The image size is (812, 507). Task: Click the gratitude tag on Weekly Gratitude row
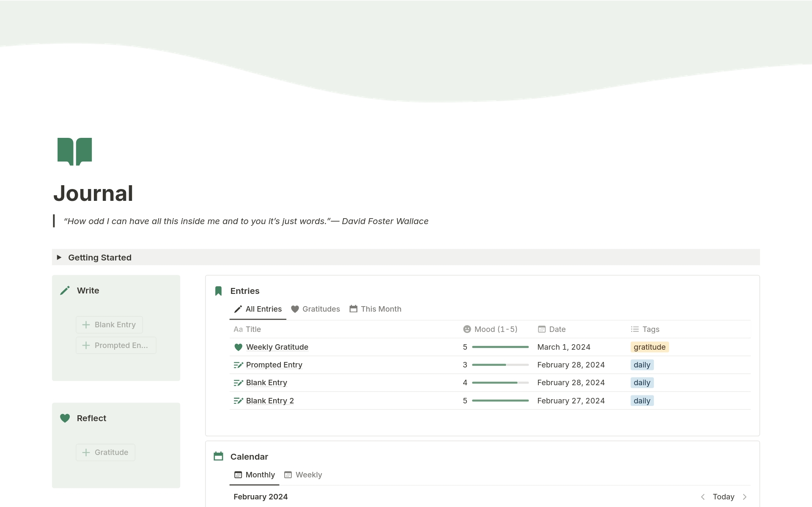pyautogui.click(x=649, y=347)
